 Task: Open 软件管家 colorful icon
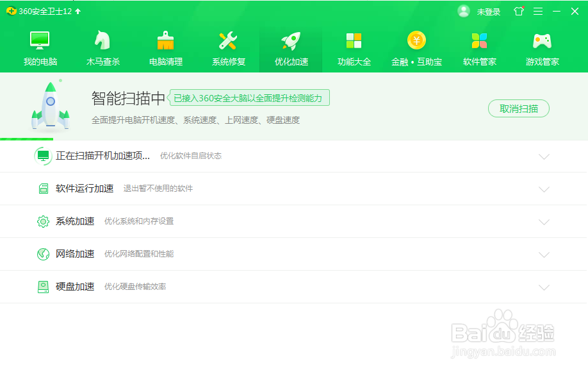(x=479, y=40)
